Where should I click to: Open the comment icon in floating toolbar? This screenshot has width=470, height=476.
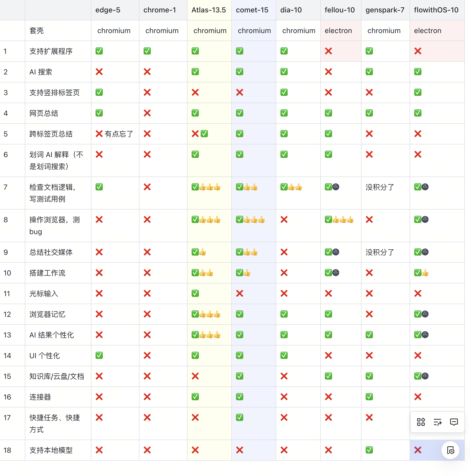pos(454,422)
